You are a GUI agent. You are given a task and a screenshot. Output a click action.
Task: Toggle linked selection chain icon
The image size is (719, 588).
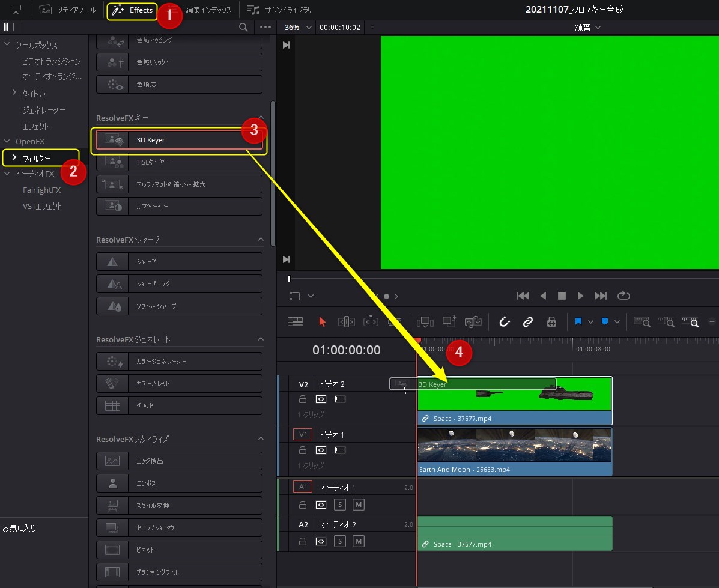point(528,321)
